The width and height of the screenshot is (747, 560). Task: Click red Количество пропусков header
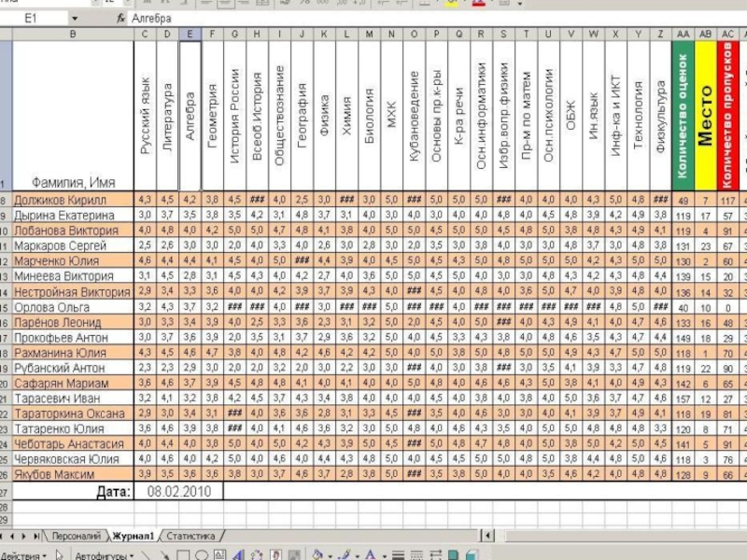pos(727,116)
